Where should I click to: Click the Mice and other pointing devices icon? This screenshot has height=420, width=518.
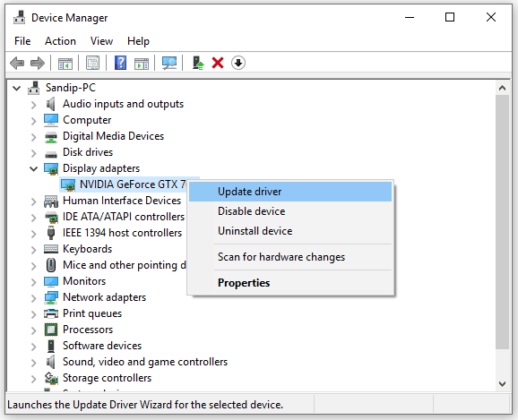point(51,265)
